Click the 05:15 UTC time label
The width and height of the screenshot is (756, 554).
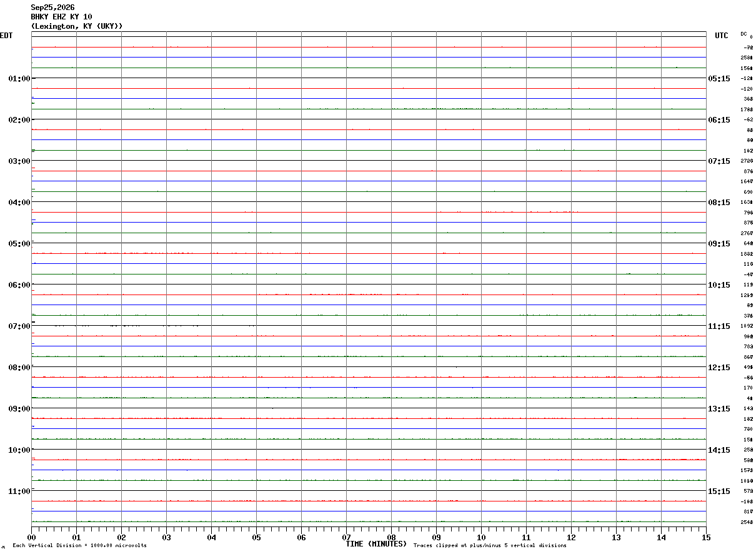coord(719,79)
